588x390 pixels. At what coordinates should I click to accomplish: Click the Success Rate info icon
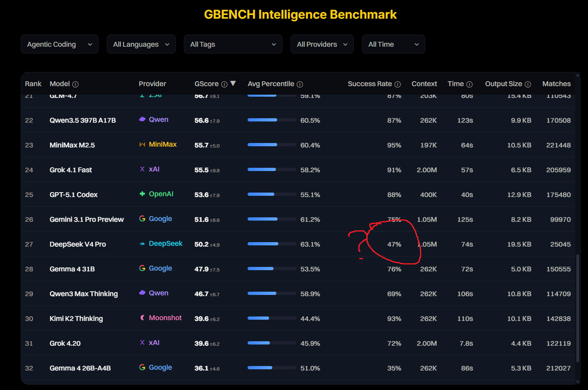point(398,84)
